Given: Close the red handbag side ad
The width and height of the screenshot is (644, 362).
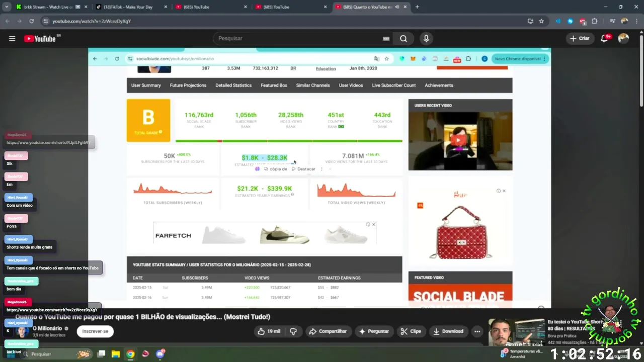Looking at the screenshot, I should click(x=504, y=191).
